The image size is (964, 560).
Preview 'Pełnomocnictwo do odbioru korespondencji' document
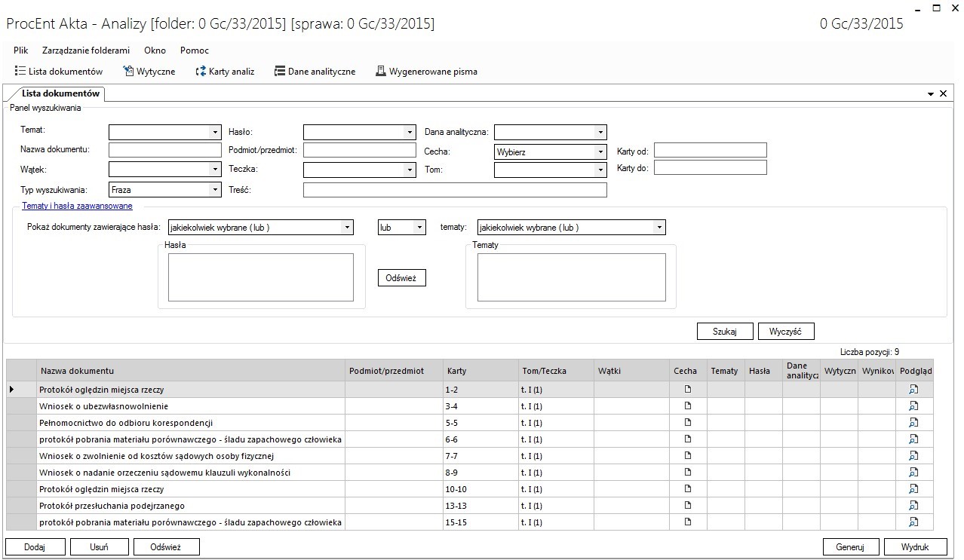[x=913, y=423]
